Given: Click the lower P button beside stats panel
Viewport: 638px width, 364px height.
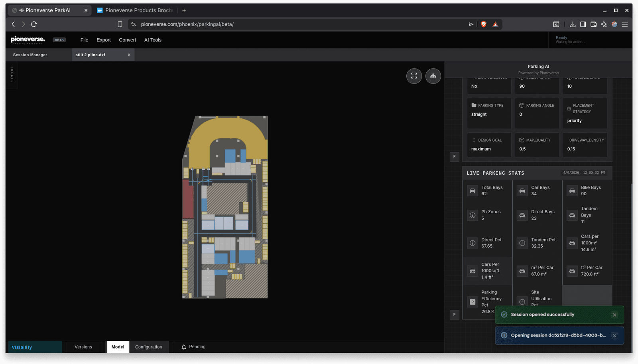Looking at the screenshot, I should coord(455,315).
